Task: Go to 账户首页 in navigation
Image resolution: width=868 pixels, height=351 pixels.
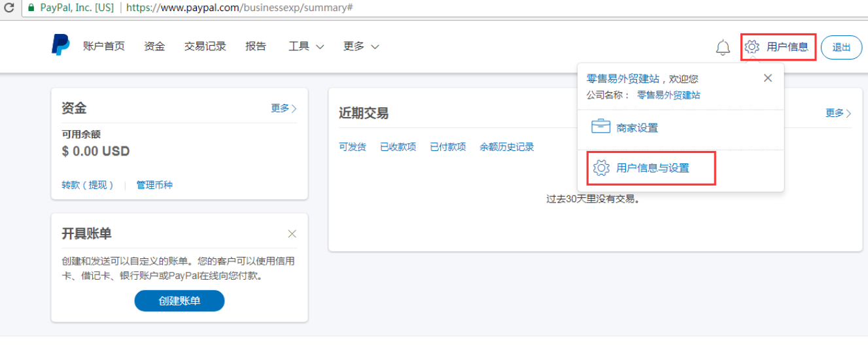Action: click(104, 46)
